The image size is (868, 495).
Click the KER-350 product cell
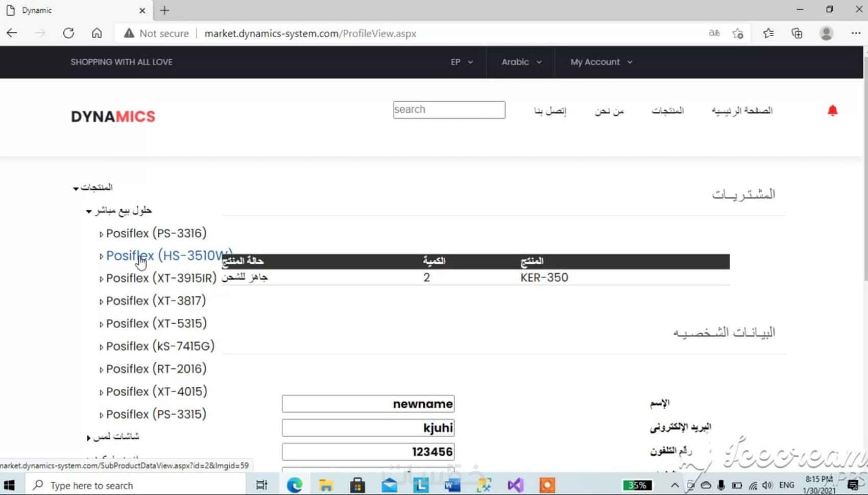point(544,277)
